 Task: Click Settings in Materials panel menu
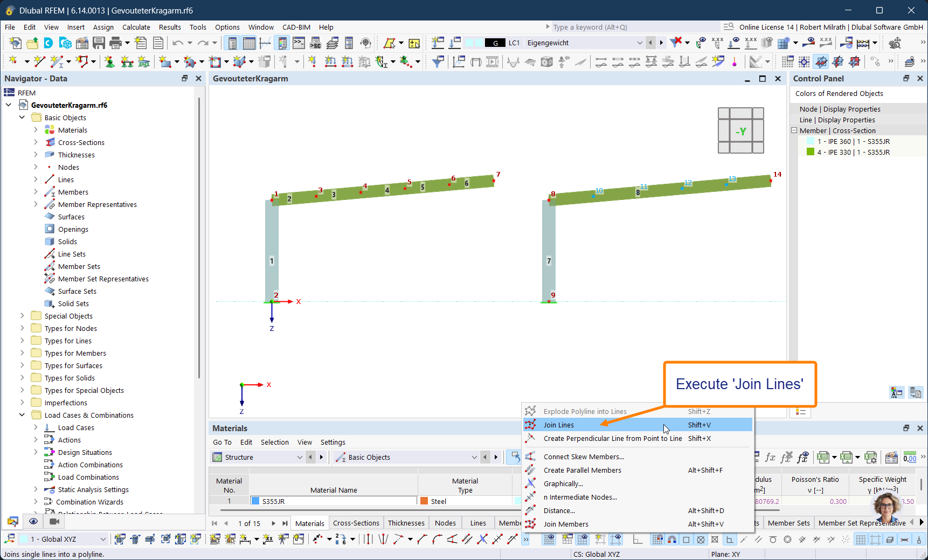[333, 442]
